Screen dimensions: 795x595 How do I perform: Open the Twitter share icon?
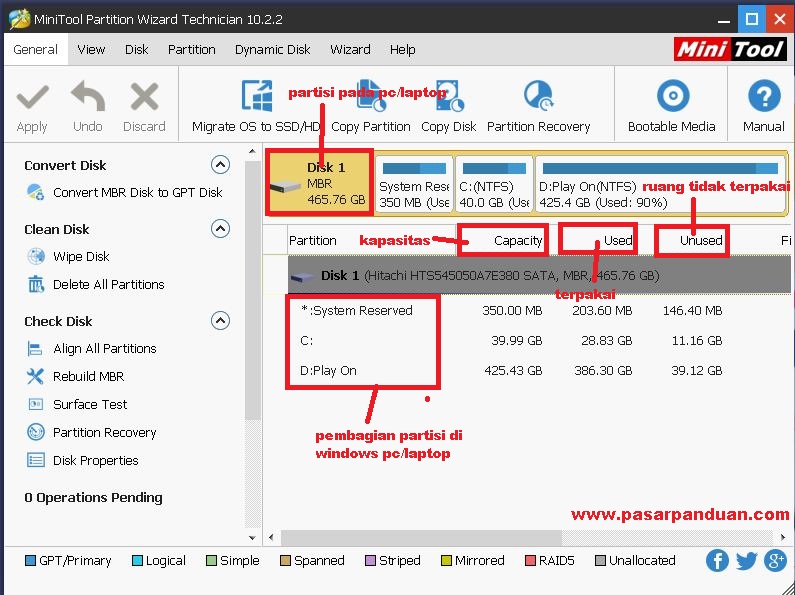pyautogui.click(x=746, y=561)
